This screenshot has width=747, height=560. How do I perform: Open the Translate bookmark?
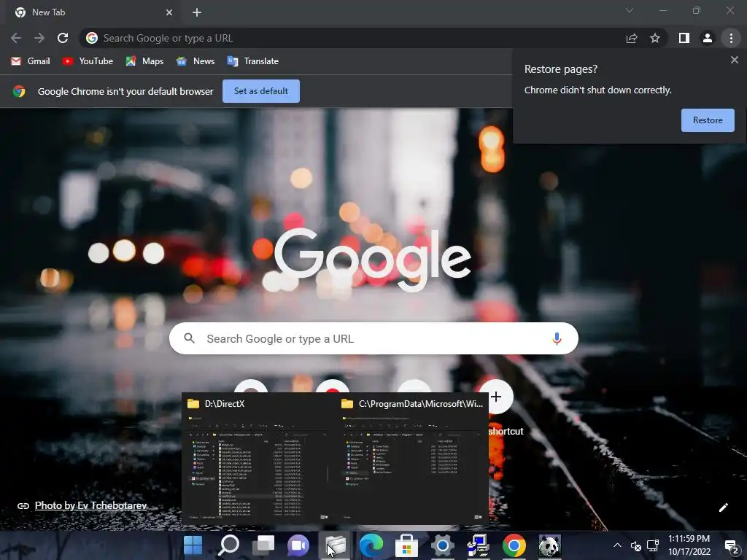pos(253,61)
